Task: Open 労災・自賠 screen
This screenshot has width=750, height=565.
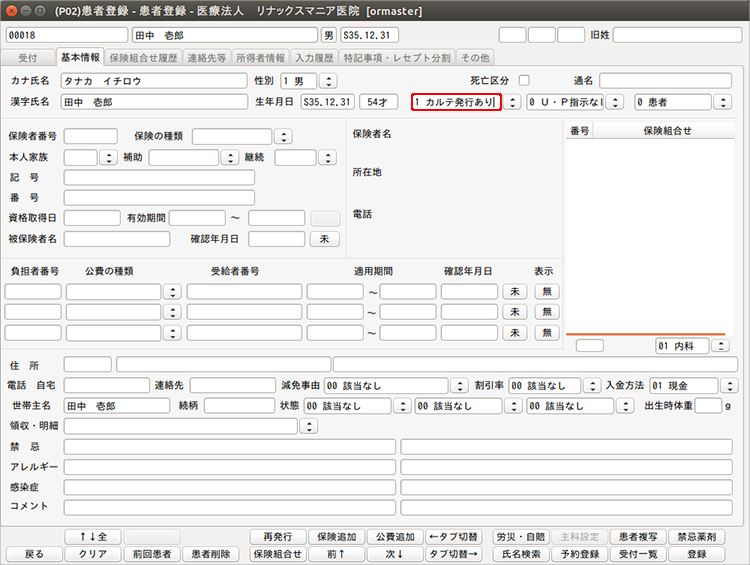Action: [x=521, y=537]
